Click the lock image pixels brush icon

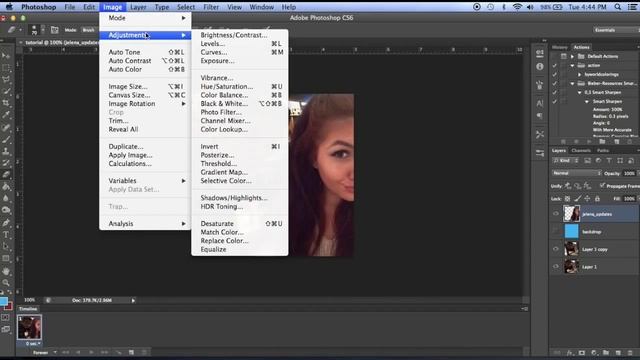(x=578, y=199)
